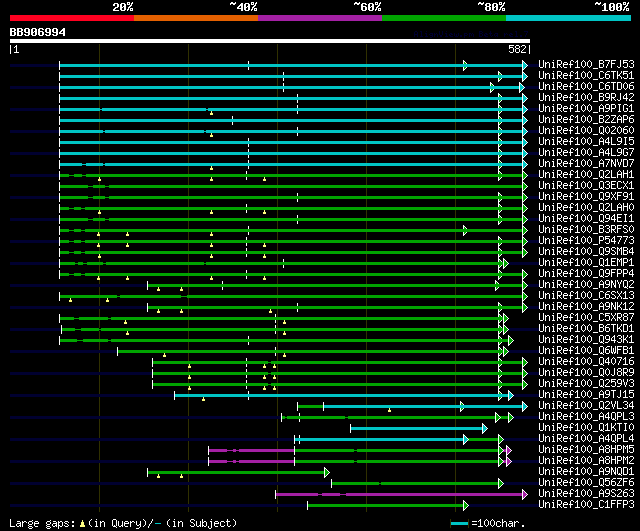Click the green alignment bar for C1FFP3
The height and width of the screenshot is (531, 640).
(x=386, y=505)
